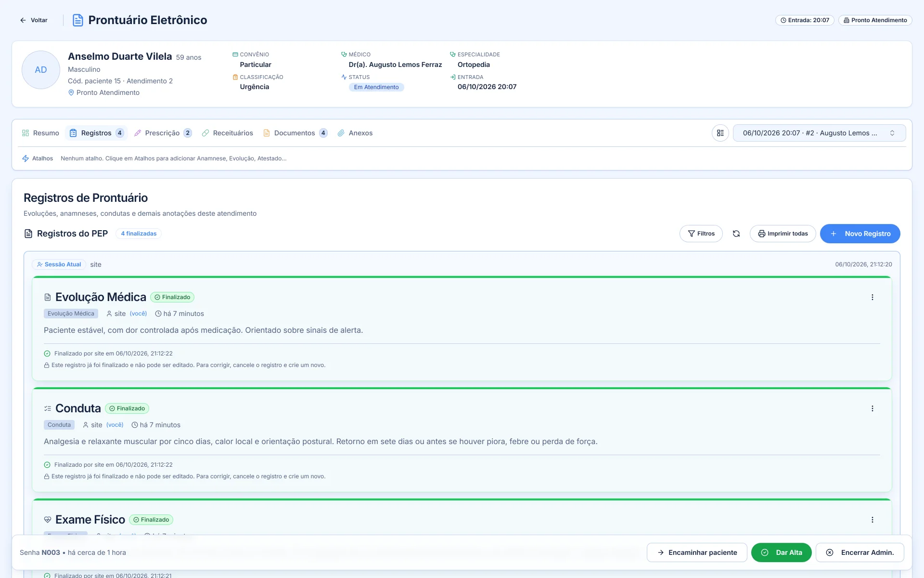The image size is (924, 578).
Task: Open the atendimento selector dropdown
Action: click(x=819, y=133)
